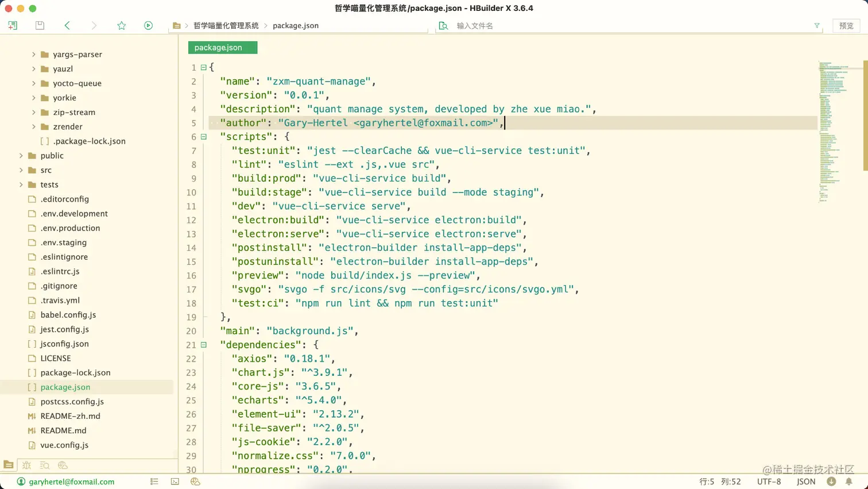
Task: Select the package.json editor tab
Action: tap(223, 48)
